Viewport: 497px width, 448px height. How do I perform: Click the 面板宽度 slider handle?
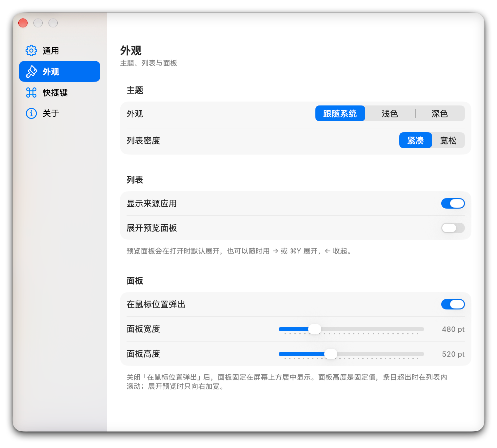pyautogui.click(x=315, y=329)
